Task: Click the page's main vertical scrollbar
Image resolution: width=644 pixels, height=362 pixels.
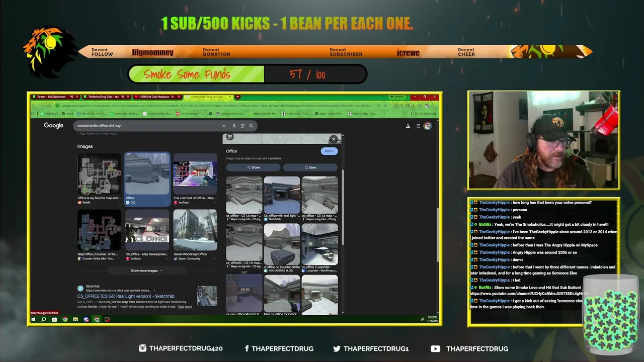Action: pos(438,234)
